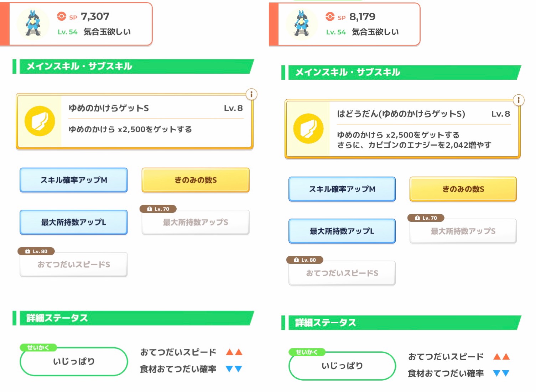
Task: Tap left きのみの数S gold skill
Action: coord(196,180)
